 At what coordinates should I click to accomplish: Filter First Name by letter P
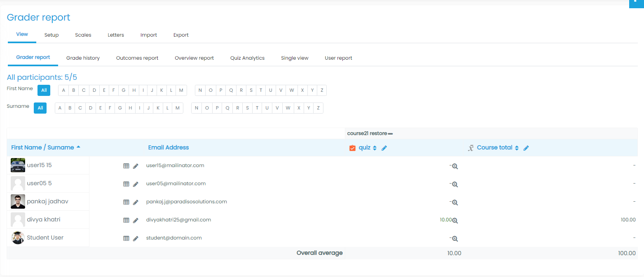click(x=220, y=90)
